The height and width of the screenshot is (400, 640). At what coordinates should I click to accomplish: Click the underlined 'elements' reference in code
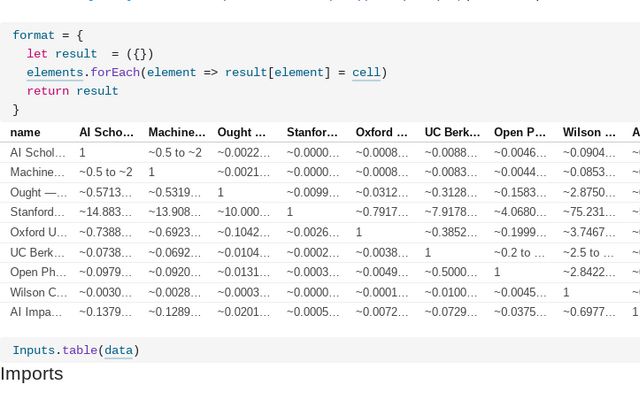[x=55, y=72]
